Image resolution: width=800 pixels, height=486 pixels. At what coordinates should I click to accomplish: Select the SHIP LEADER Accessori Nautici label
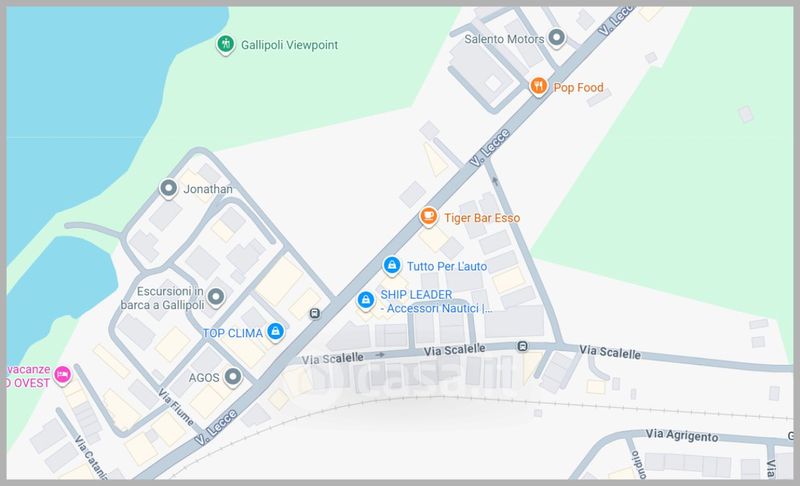[436, 301]
